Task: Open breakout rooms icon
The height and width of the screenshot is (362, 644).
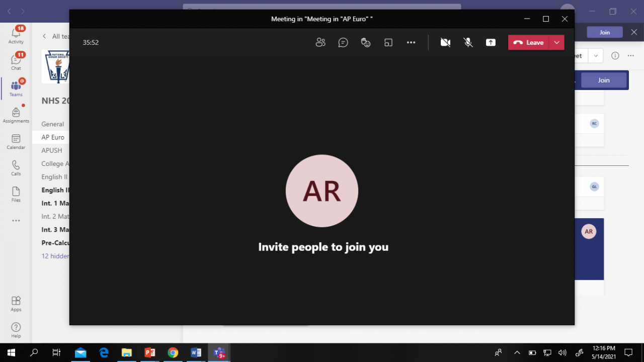Action: point(388,43)
